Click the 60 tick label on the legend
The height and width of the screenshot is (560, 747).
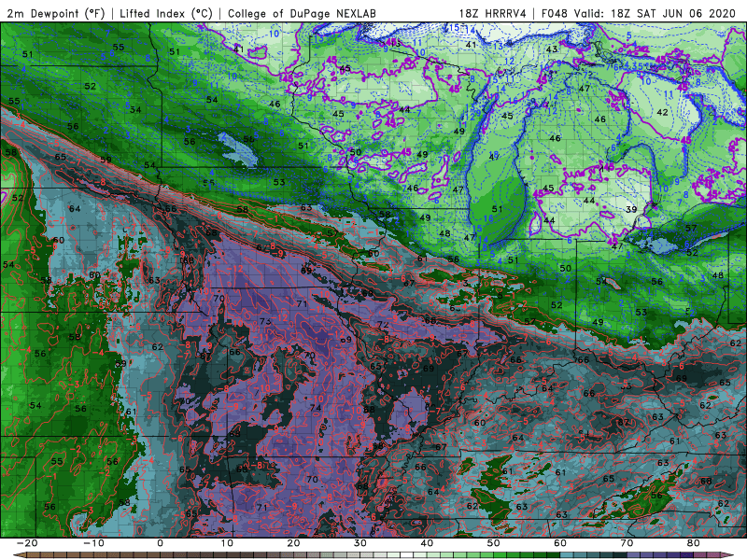coord(560,543)
